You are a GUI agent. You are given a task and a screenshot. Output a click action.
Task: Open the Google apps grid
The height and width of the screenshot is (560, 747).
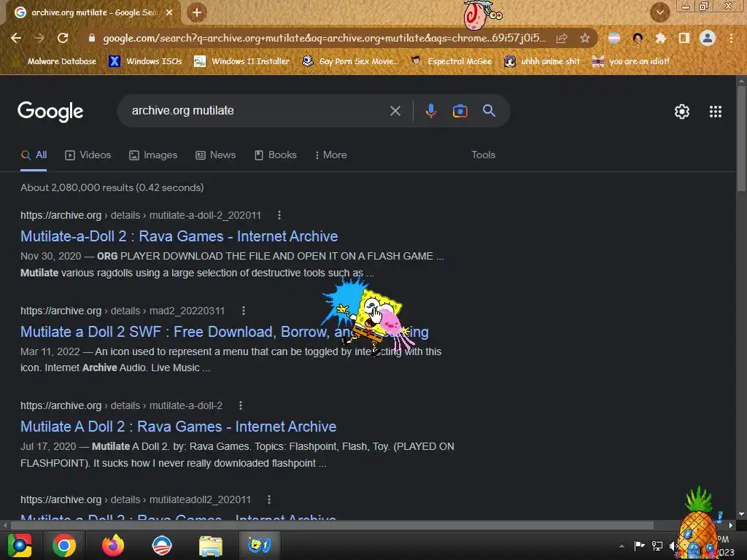pyautogui.click(x=716, y=112)
